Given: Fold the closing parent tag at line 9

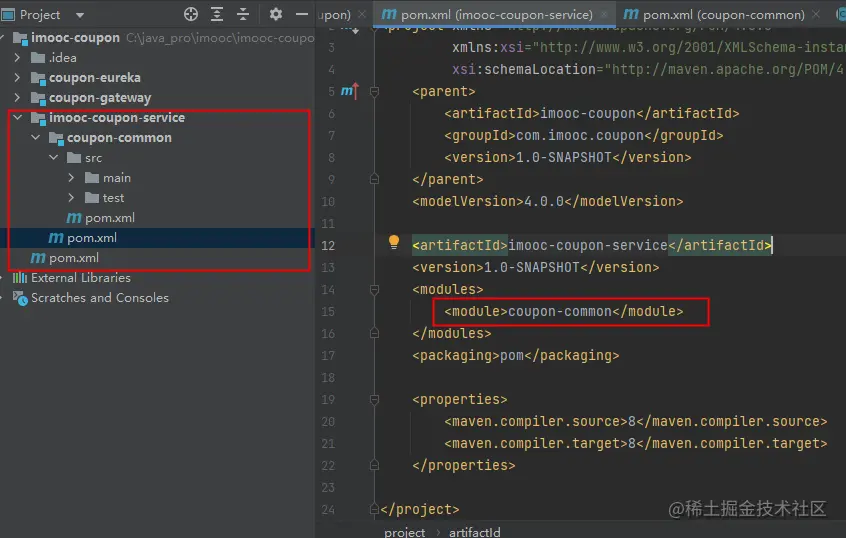Looking at the screenshot, I should [x=374, y=179].
